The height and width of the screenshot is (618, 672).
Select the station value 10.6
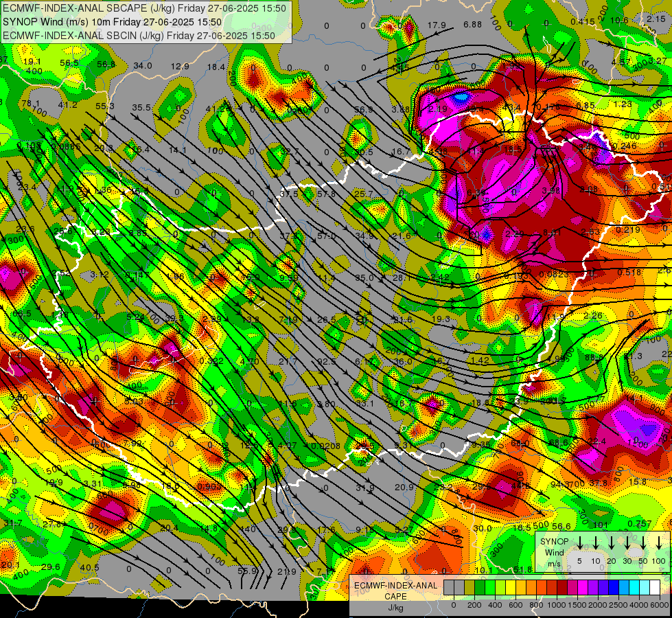coord(619,21)
